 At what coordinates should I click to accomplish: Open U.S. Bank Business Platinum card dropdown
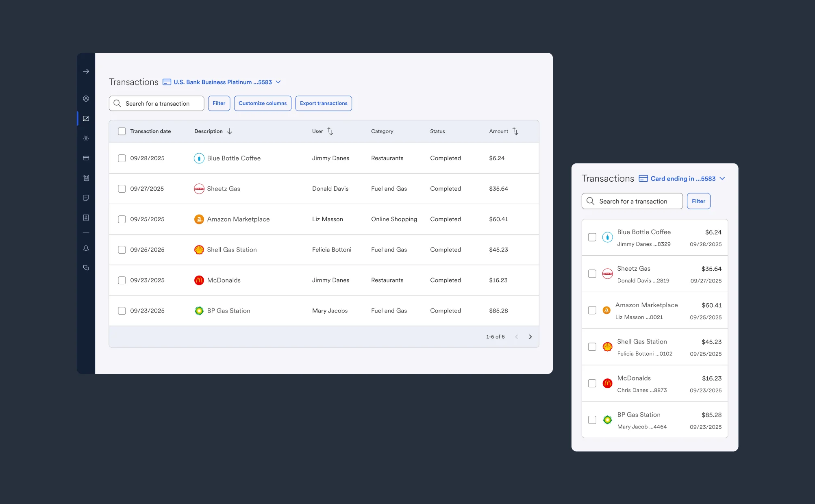tap(222, 82)
